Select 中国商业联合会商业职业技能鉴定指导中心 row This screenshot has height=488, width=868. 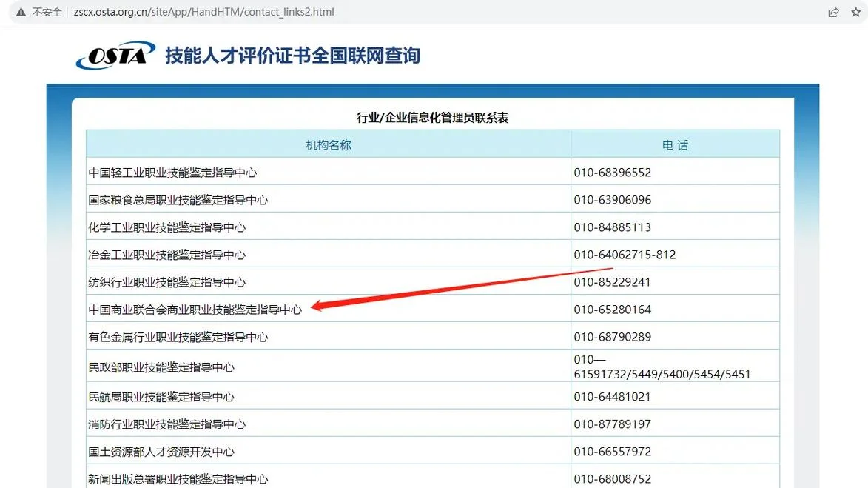[433, 309]
